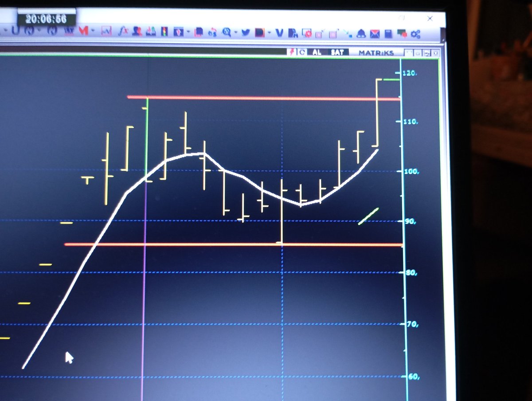Click the red lightning bolt chart button
The image size is (532, 401).
point(292,52)
